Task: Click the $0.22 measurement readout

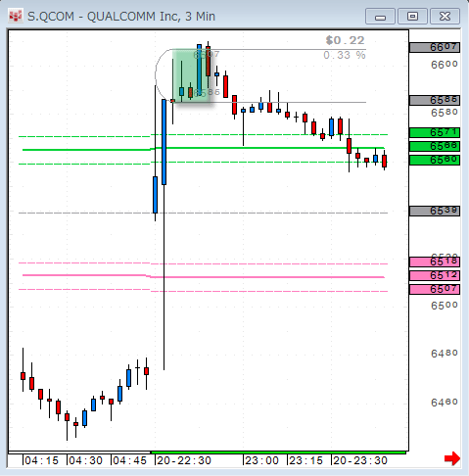Action: point(345,40)
